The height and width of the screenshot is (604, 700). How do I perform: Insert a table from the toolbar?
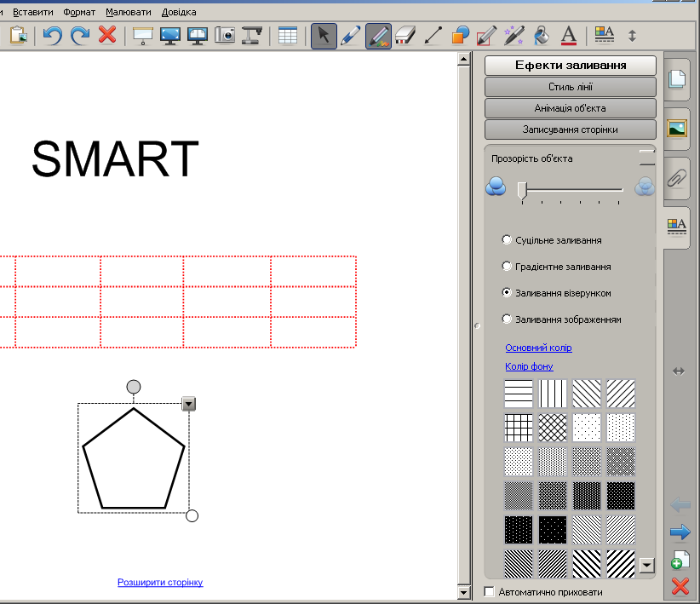tap(288, 36)
